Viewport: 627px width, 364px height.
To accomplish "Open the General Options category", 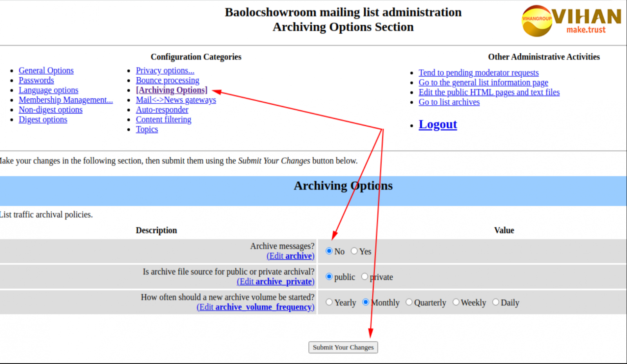I will [x=46, y=71].
